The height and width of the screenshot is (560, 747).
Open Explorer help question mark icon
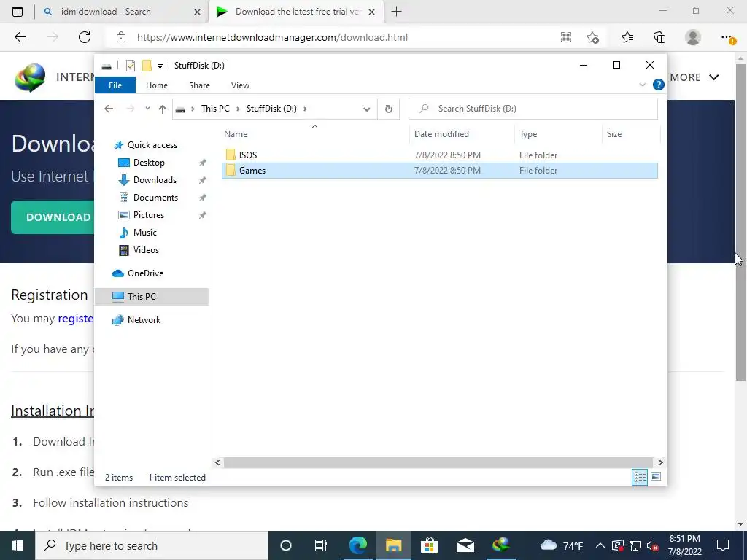tap(659, 85)
